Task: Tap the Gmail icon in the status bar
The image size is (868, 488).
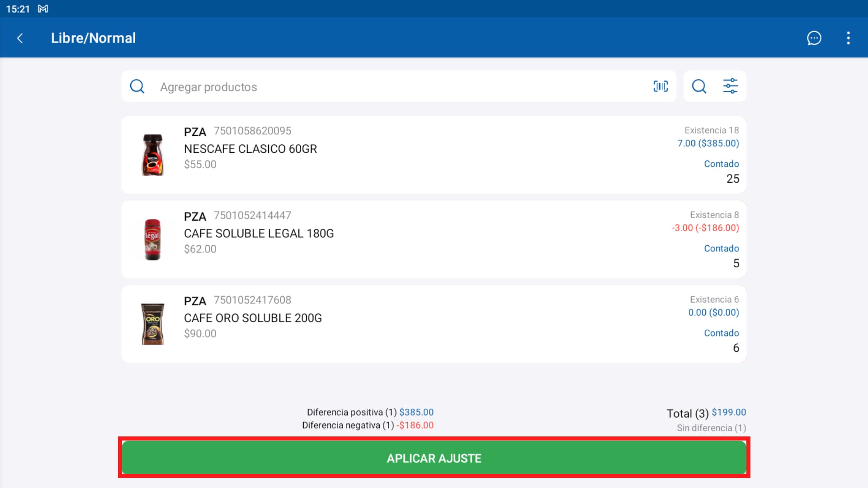Action: tap(43, 8)
